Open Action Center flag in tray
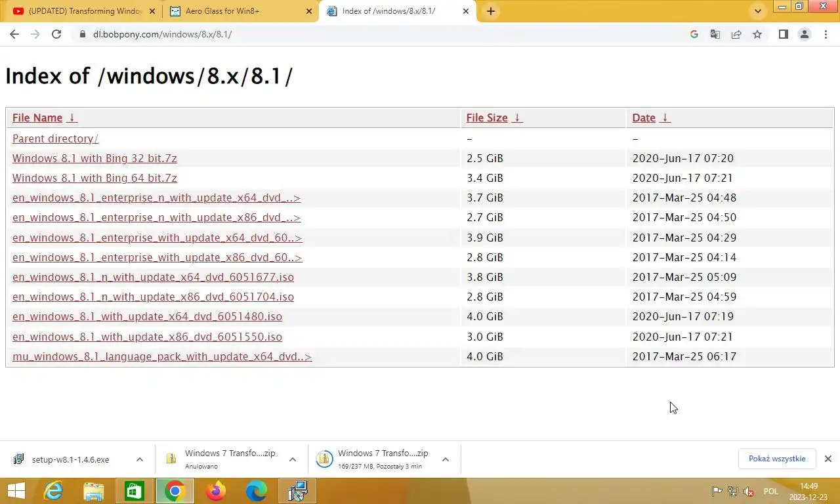This screenshot has width=840, height=504. (x=717, y=492)
